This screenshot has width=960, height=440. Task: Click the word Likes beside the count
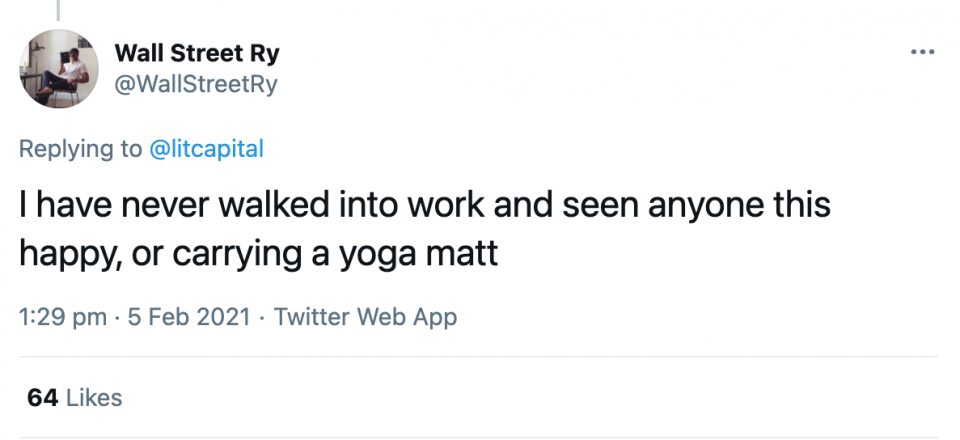pyautogui.click(x=93, y=397)
